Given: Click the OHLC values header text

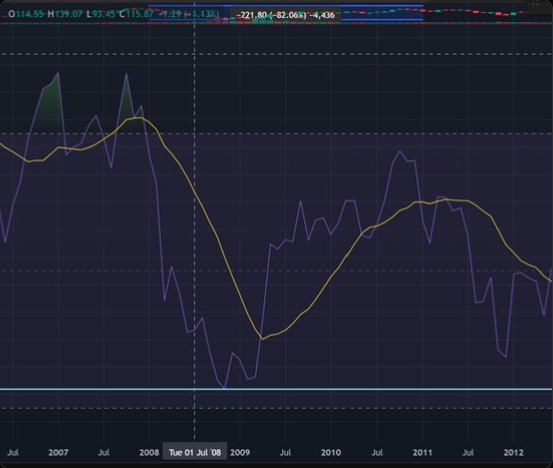Looking at the screenshot, I should click(x=114, y=14).
